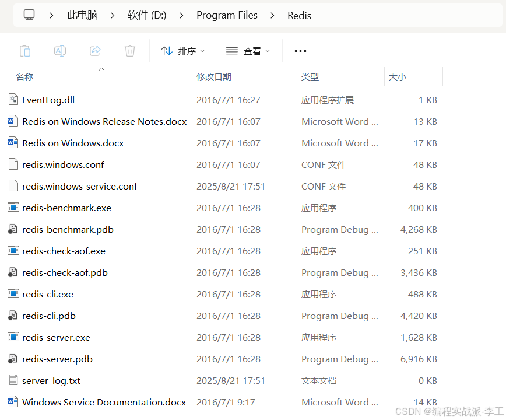Select redis-cli.exe file name
Screen dimensions: 506x420
tap(48, 295)
